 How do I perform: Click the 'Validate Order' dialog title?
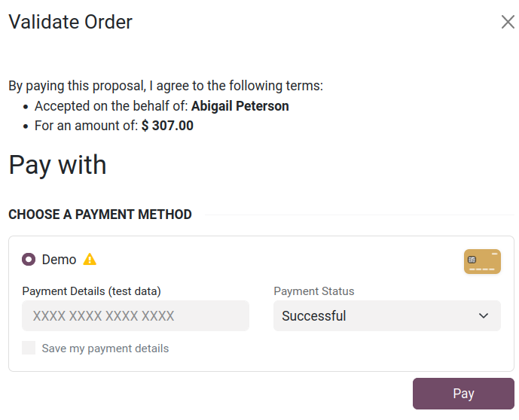pos(70,22)
